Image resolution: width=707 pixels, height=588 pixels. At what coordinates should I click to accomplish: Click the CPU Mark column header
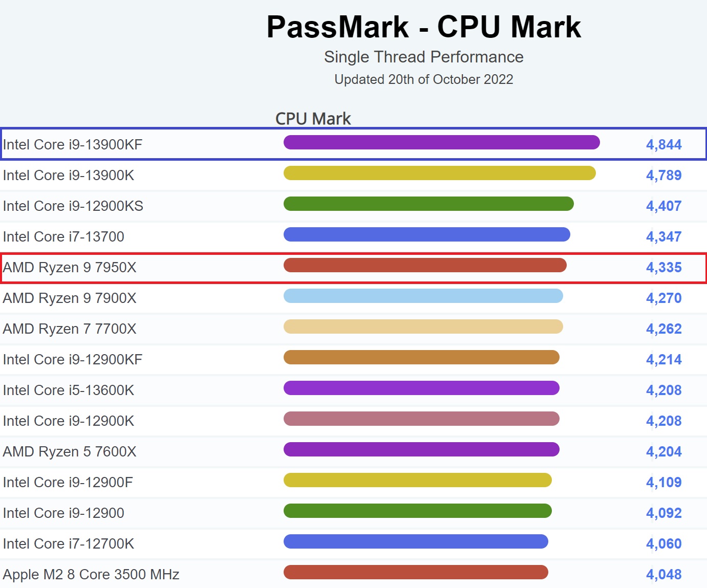[x=313, y=119]
